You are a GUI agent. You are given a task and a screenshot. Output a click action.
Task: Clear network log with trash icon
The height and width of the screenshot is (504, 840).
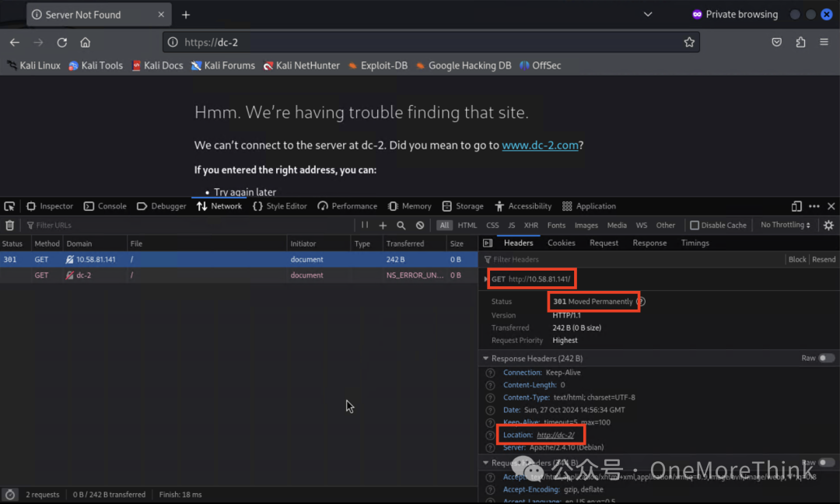9,226
